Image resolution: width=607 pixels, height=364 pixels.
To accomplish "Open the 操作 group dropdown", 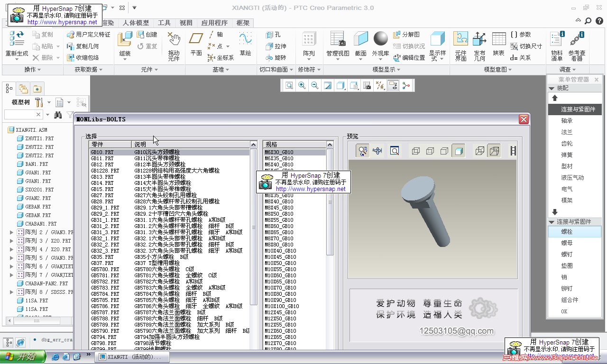I will coord(33,70).
